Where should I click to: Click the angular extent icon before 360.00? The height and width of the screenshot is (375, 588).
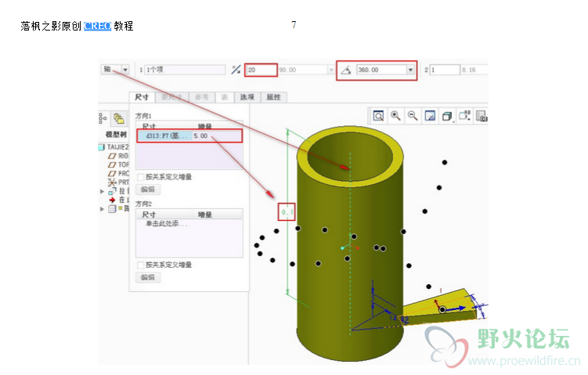click(x=346, y=70)
